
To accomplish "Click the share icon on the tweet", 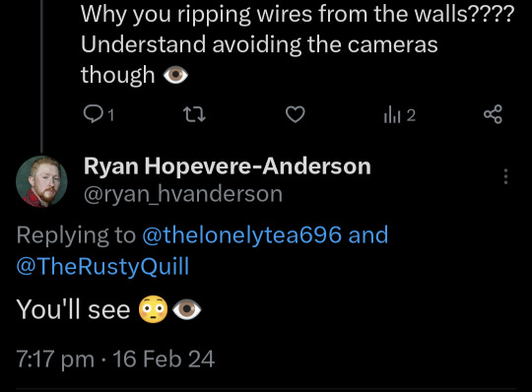I will (x=493, y=114).
